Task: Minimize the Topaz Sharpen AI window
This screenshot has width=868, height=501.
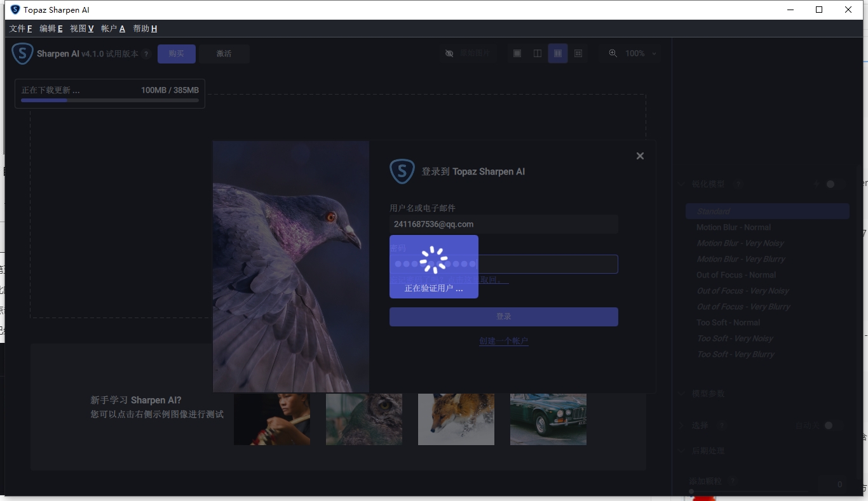Action: click(790, 10)
